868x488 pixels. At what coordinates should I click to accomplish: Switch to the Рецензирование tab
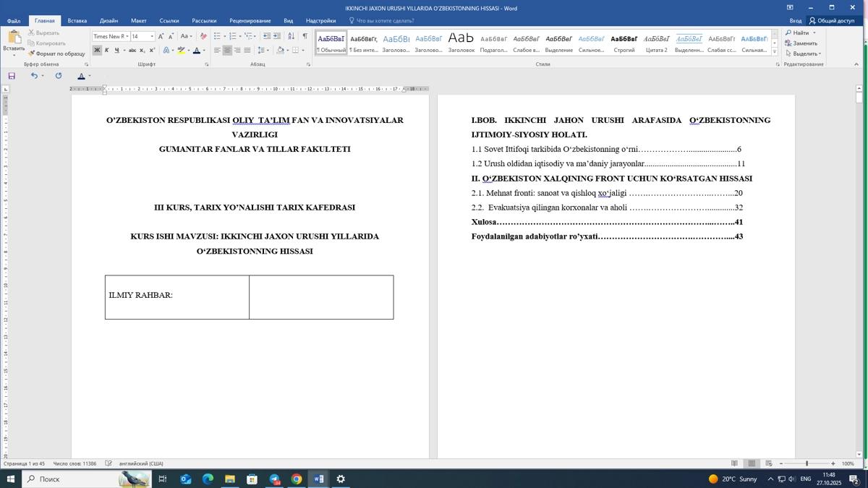[250, 21]
